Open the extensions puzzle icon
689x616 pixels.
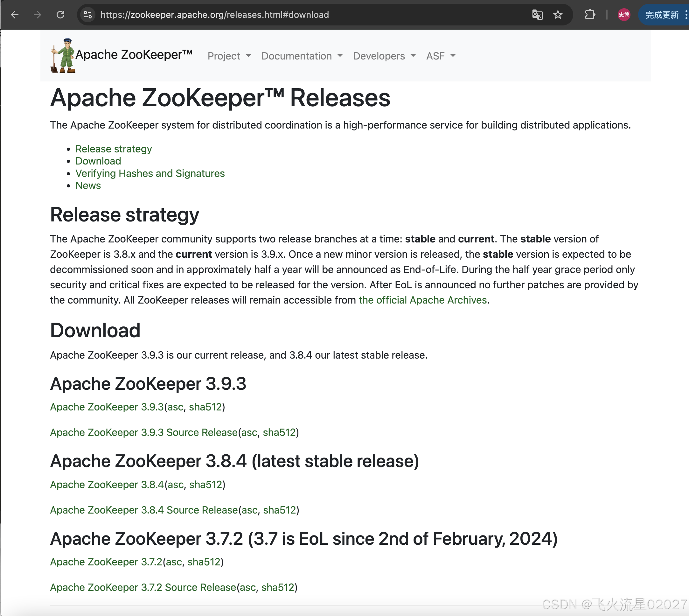point(590,15)
